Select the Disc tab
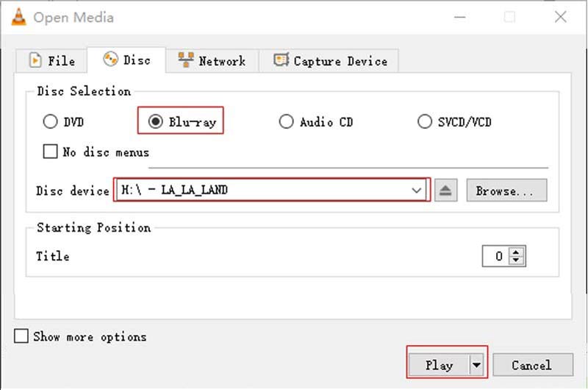The height and width of the screenshot is (390, 588). (126, 60)
